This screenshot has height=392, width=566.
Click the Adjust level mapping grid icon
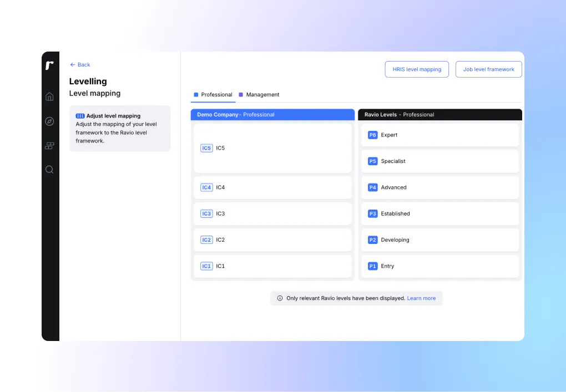click(80, 116)
